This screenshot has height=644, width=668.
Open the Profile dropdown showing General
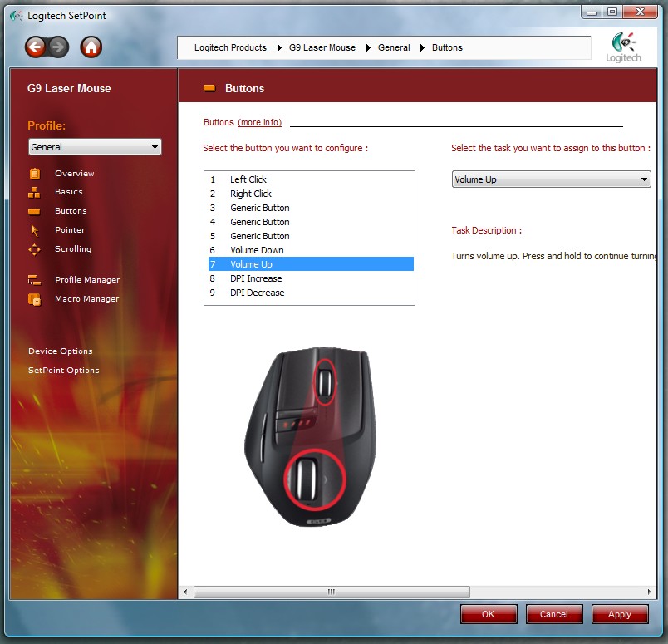click(x=95, y=147)
